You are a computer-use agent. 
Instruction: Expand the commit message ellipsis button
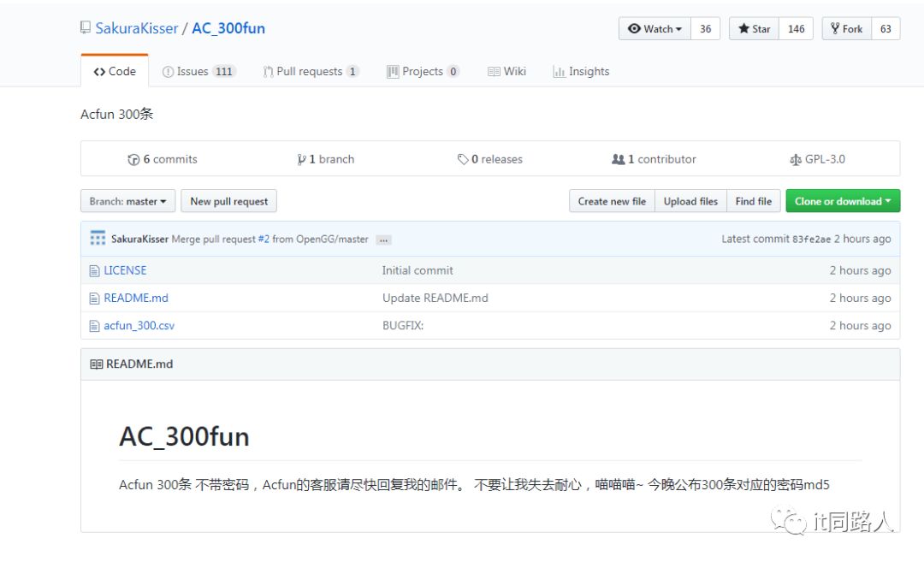click(383, 240)
